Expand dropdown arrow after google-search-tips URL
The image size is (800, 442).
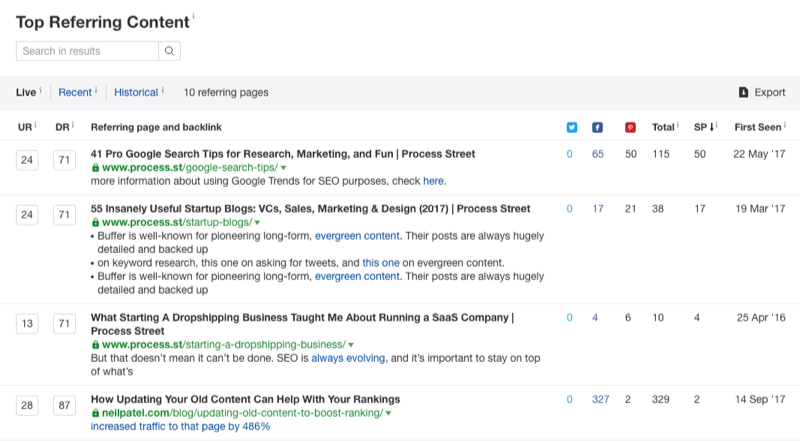coord(284,168)
